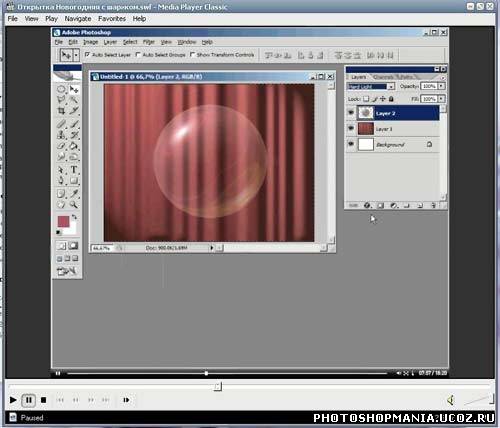Select the Rectangle Shape tool

click(x=74, y=180)
